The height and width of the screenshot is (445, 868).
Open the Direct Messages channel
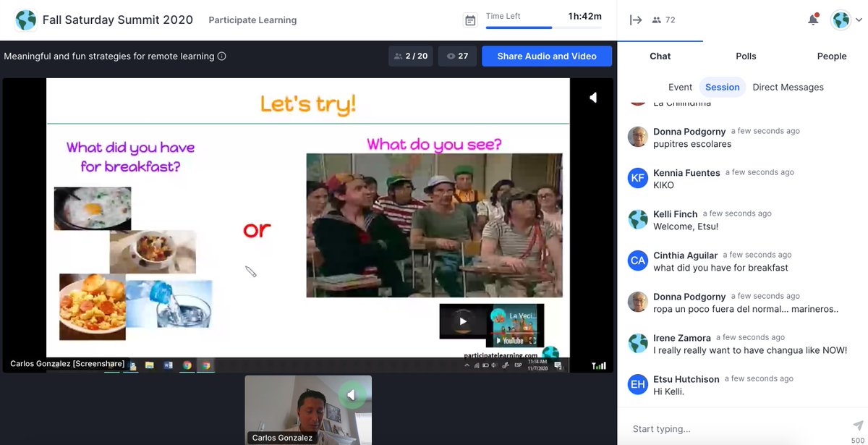click(788, 87)
